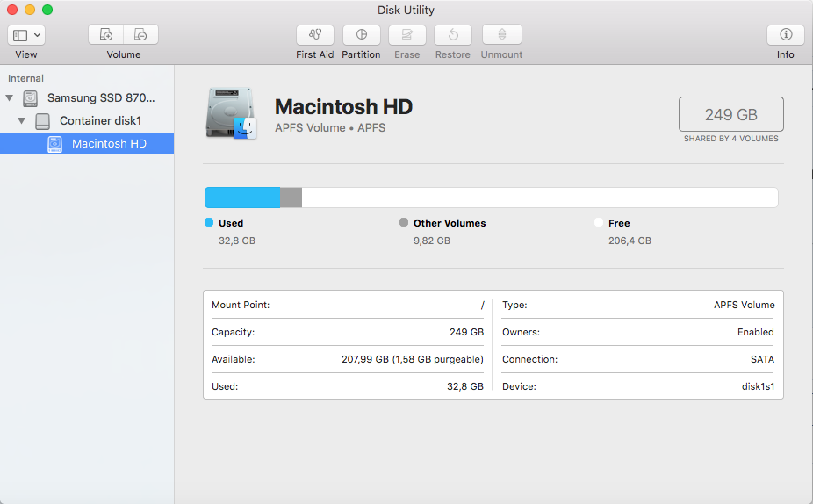Click the '9,82 GB' Other Volumes value

[x=432, y=241]
